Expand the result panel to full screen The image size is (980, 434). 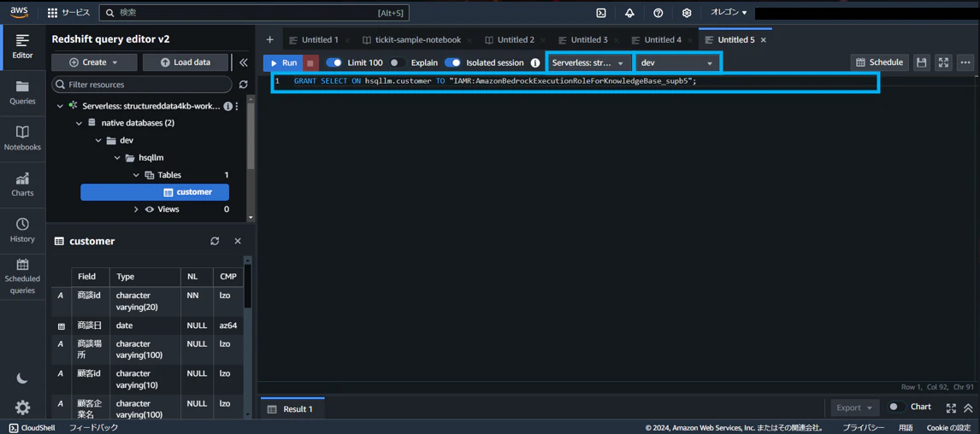951,408
